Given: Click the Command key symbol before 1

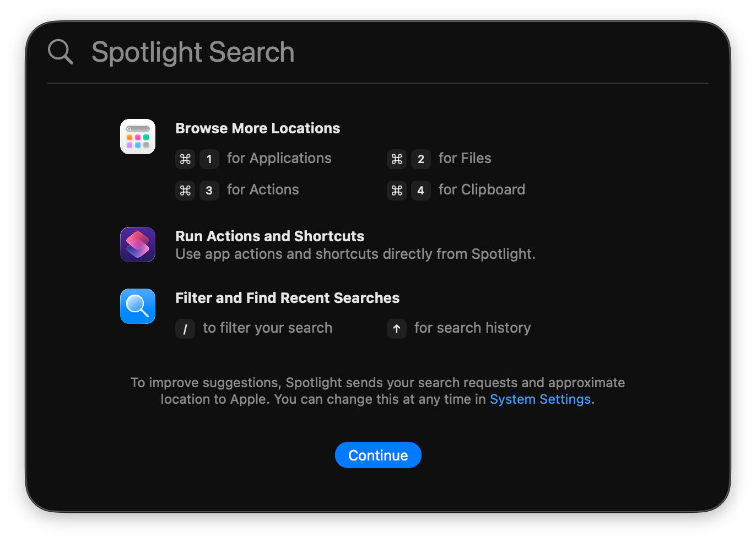Looking at the screenshot, I should (185, 159).
